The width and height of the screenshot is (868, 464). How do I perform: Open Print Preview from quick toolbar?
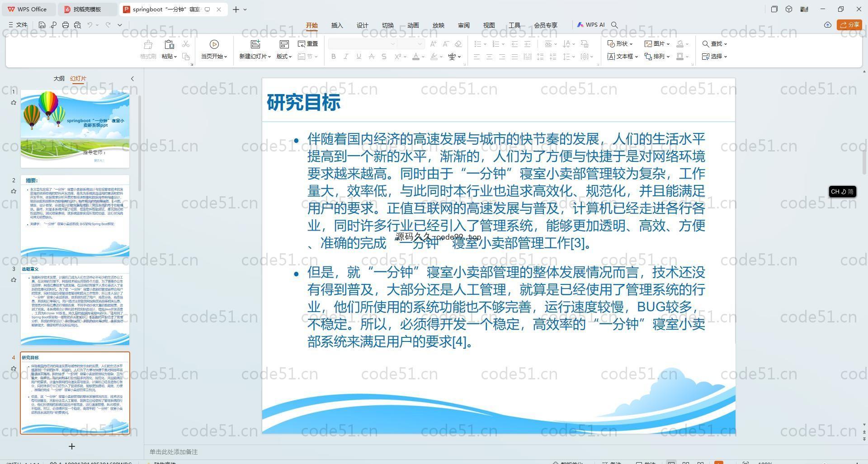click(77, 25)
